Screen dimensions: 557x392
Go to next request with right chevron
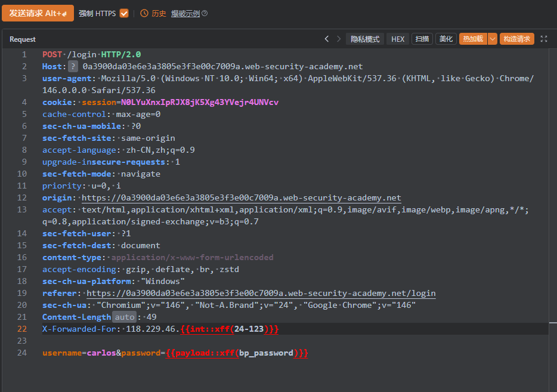click(339, 39)
